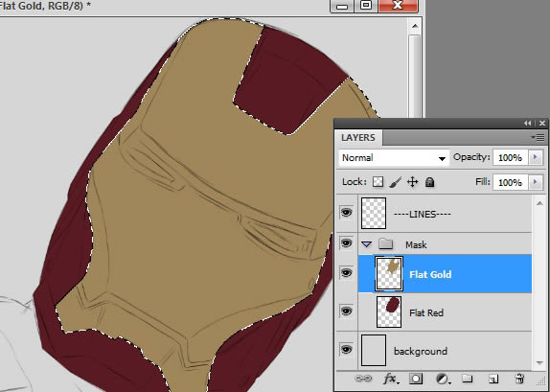Create a new layer
The width and height of the screenshot is (550, 392).
pos(493,379)
